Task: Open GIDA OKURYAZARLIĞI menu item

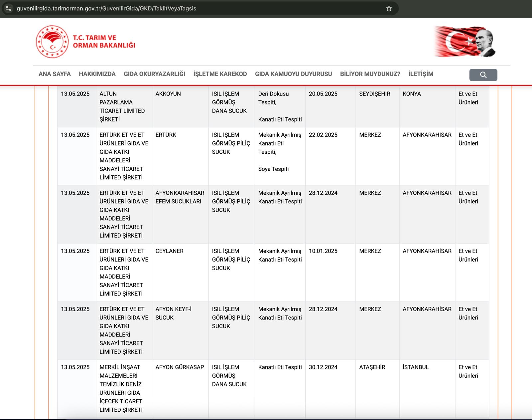Action: tap(154, 74)
